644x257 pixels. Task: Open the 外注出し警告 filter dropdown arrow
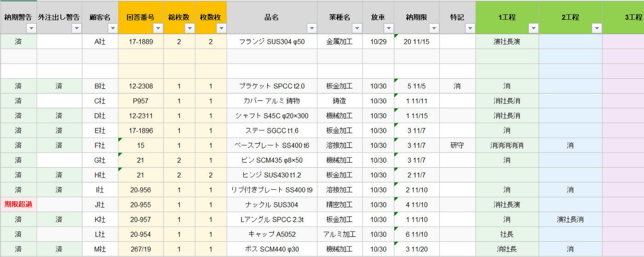click(77, 29)
